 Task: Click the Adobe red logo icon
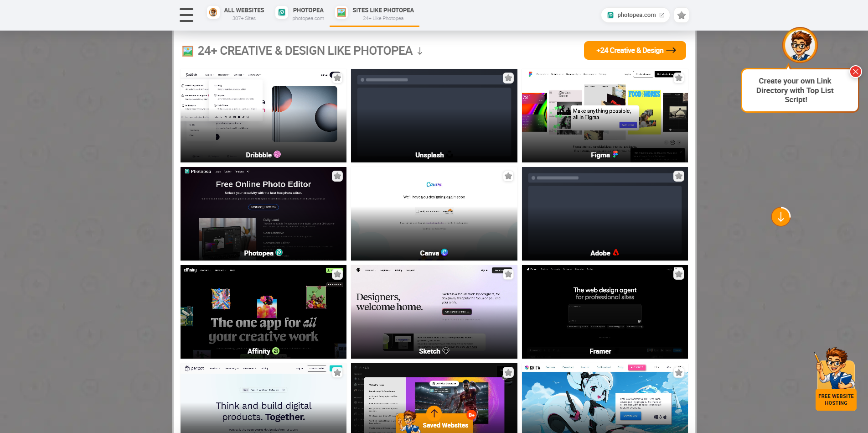(616, 252)
